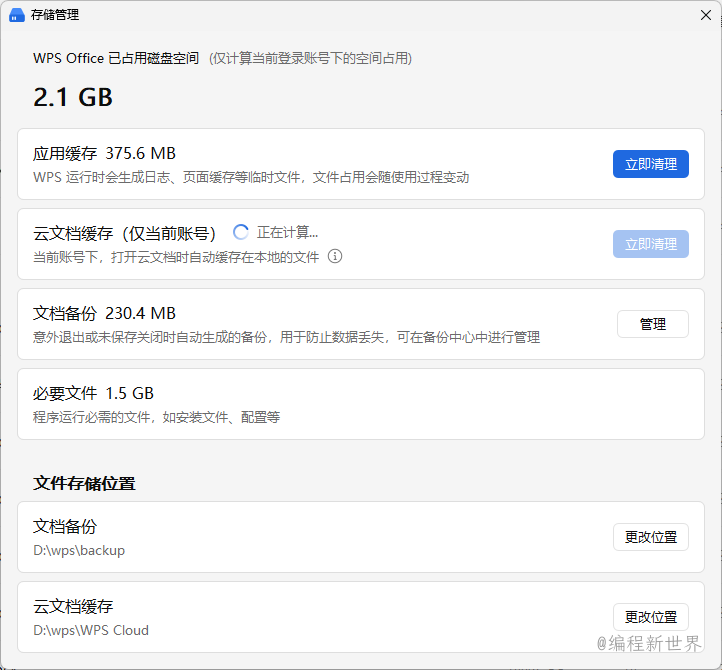Click the 必要文件 1.5 GB heading

(93, 393)
